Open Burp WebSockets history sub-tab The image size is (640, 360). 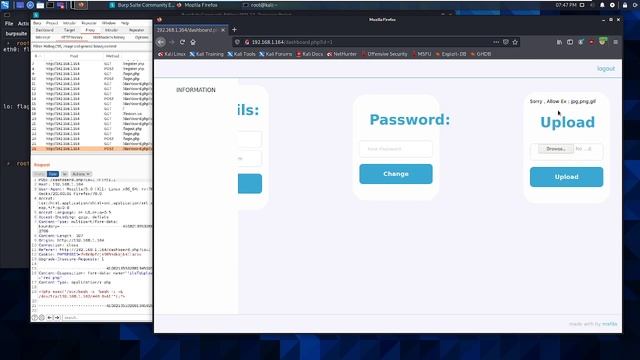[x=109, y=37]
